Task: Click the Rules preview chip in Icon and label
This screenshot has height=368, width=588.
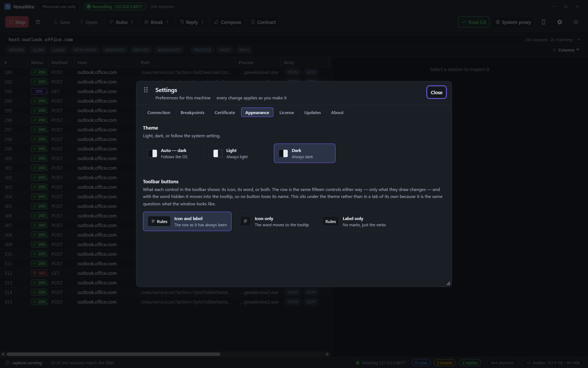Action: point(159,221)
